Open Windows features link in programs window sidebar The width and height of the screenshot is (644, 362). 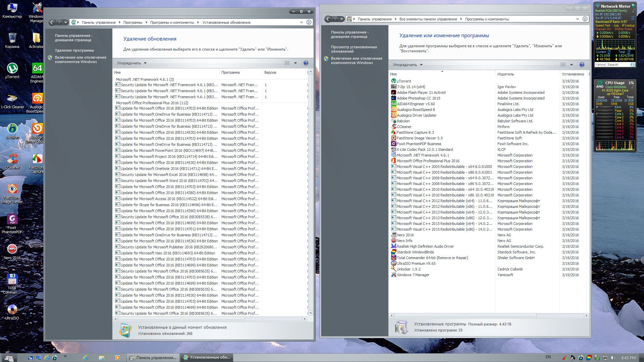click(357, 61)
